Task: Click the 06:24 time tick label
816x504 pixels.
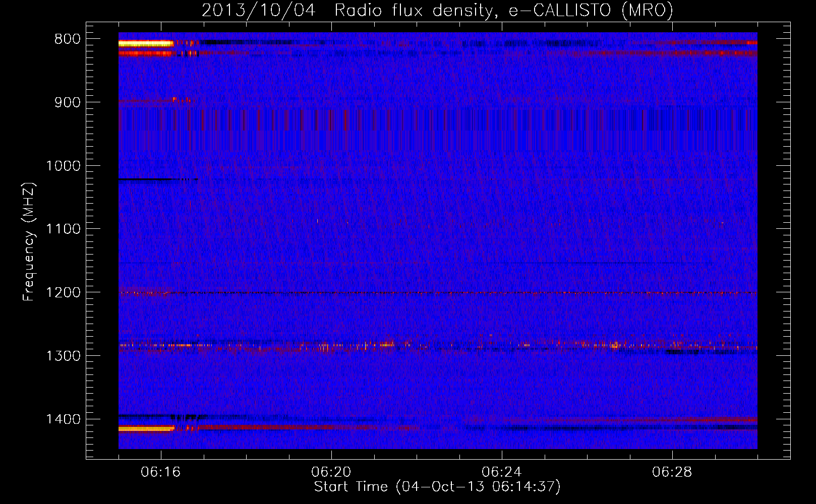Action: (502, 472)
